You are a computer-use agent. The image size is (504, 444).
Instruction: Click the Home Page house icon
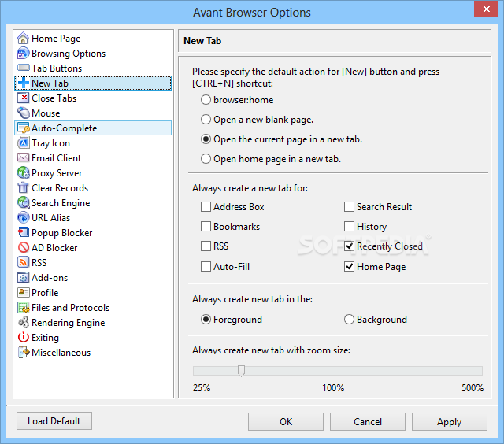23,39
